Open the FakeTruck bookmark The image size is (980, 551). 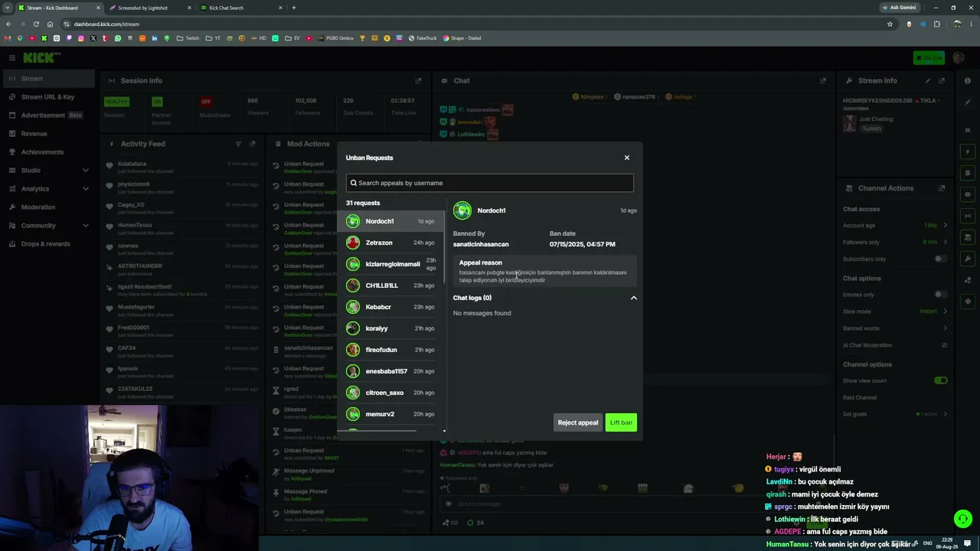423,38
